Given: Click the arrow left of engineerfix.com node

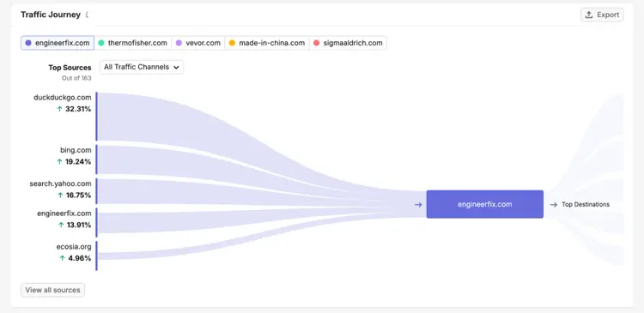Looking at the screenshot, I should pos(418,204).
